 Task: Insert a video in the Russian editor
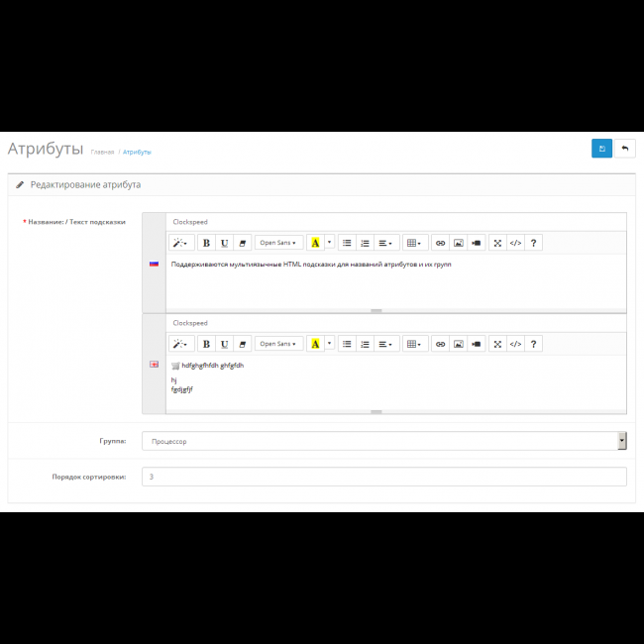coord(477,243)
